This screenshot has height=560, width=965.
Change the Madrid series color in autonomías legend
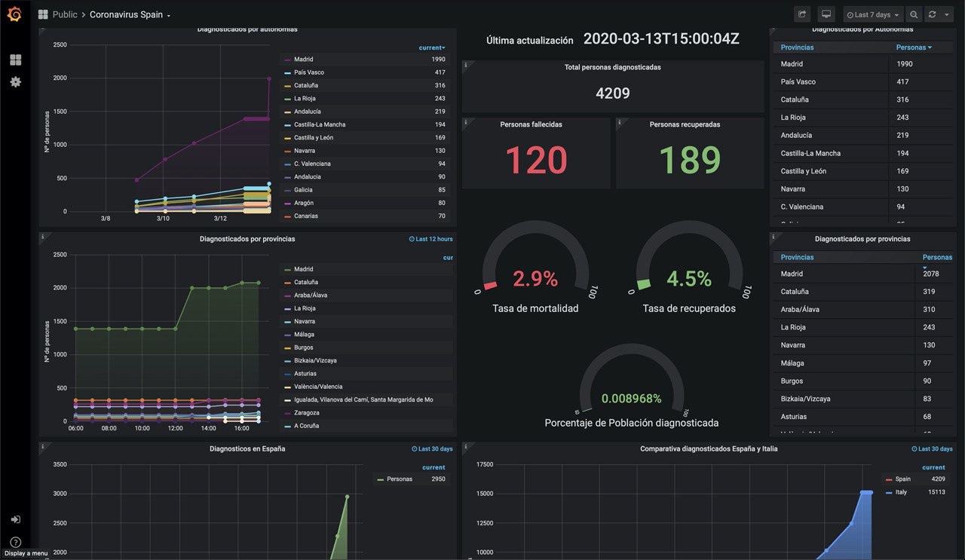(287, 60)
